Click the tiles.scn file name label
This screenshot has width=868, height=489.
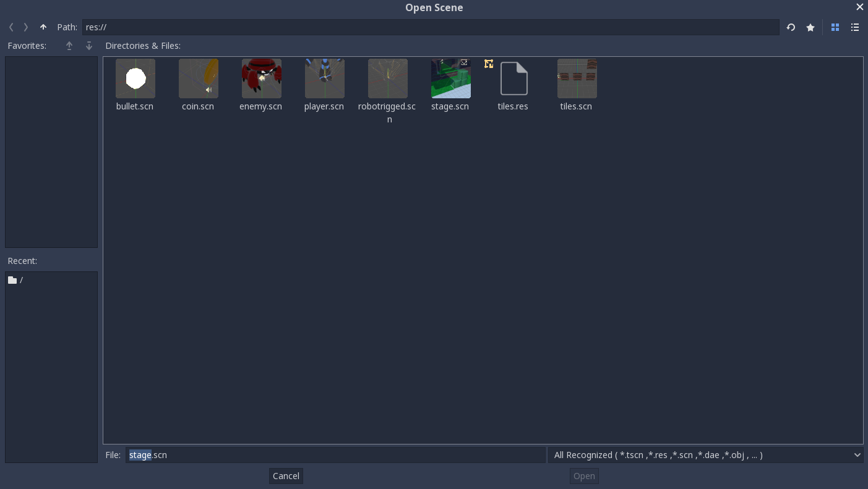point(576,106)
